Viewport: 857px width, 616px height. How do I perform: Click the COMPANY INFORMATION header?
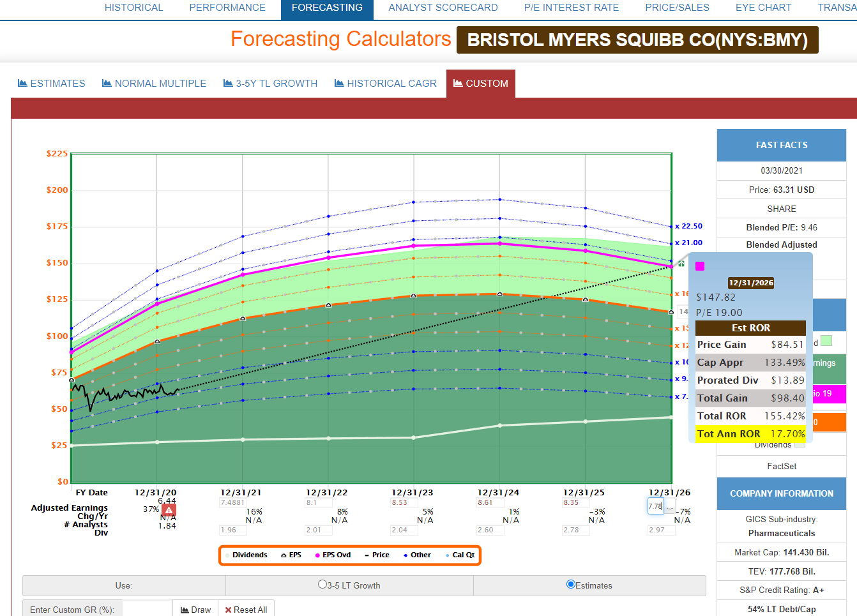[x=782, y=493]
